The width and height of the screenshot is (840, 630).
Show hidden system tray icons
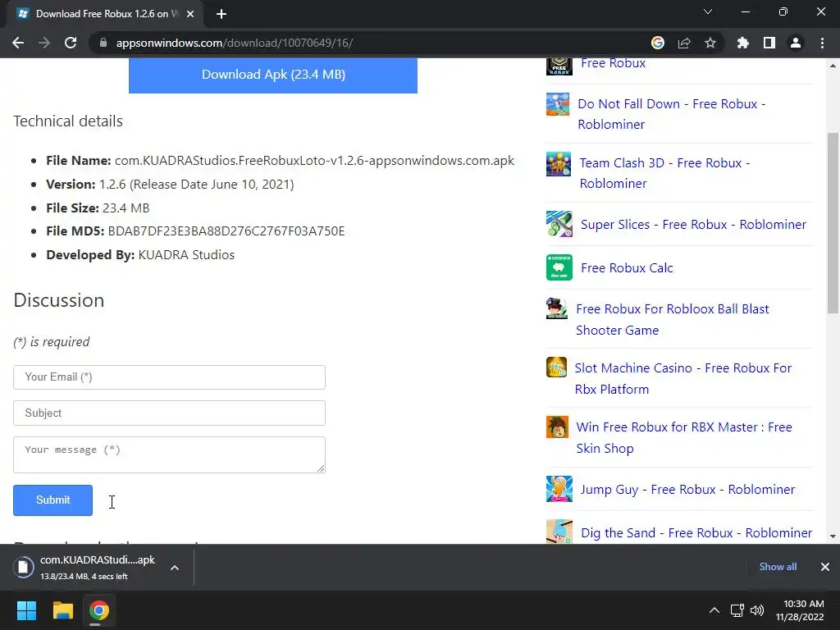coord(714,610)
